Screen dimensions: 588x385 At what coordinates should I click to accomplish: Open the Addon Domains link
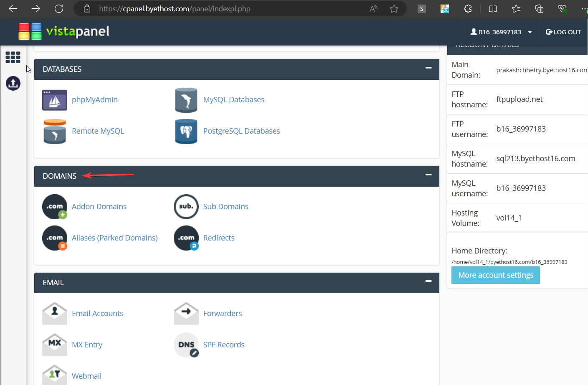[x=99, y=207]
